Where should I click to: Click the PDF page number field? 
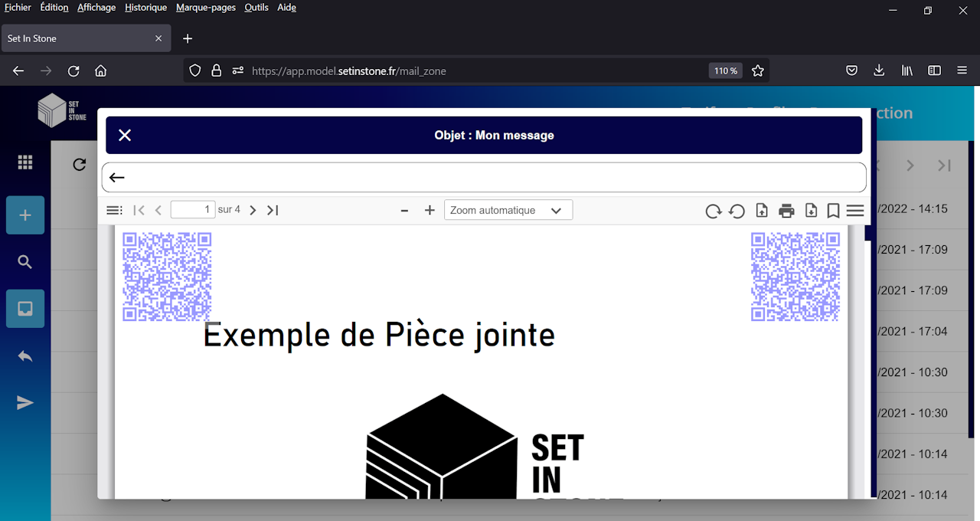pyautogui.click(x=193, y=210)
